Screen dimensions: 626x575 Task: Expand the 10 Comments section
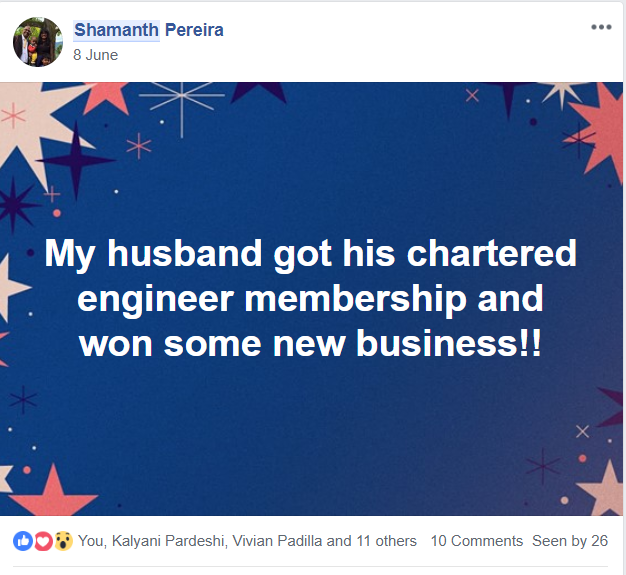coord(477,541)
